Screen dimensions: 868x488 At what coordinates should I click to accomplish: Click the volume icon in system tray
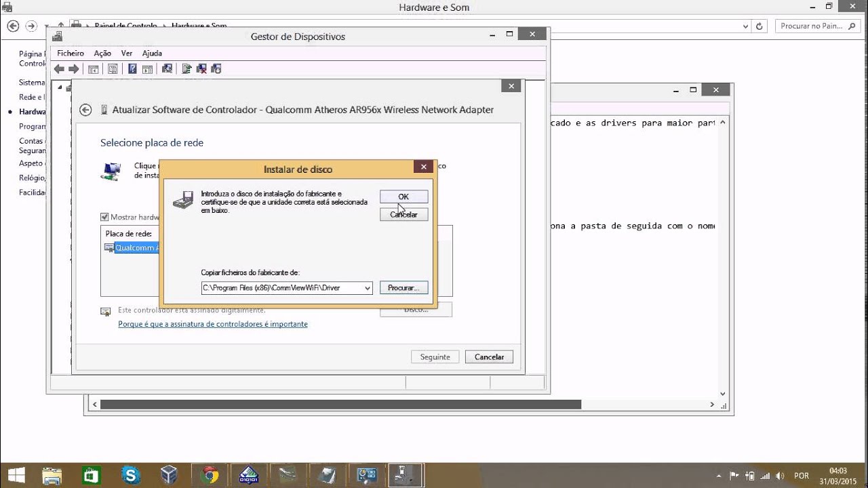tap(781, 476)
